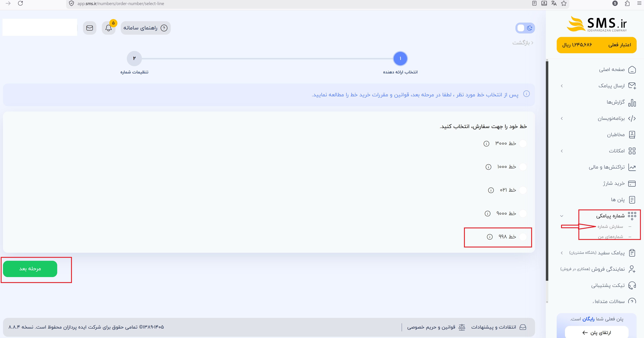Screen dimensions: 644x338
Task: Bookmark page with the star icon
Action: [564, 3]
